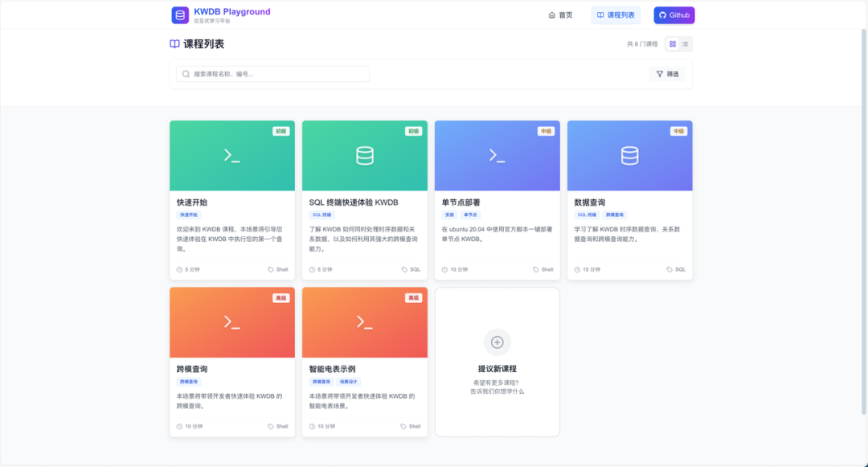Click the terminal icon on 跨模查询 card
This screenshot has width=868, height=467.
(232, 322)
